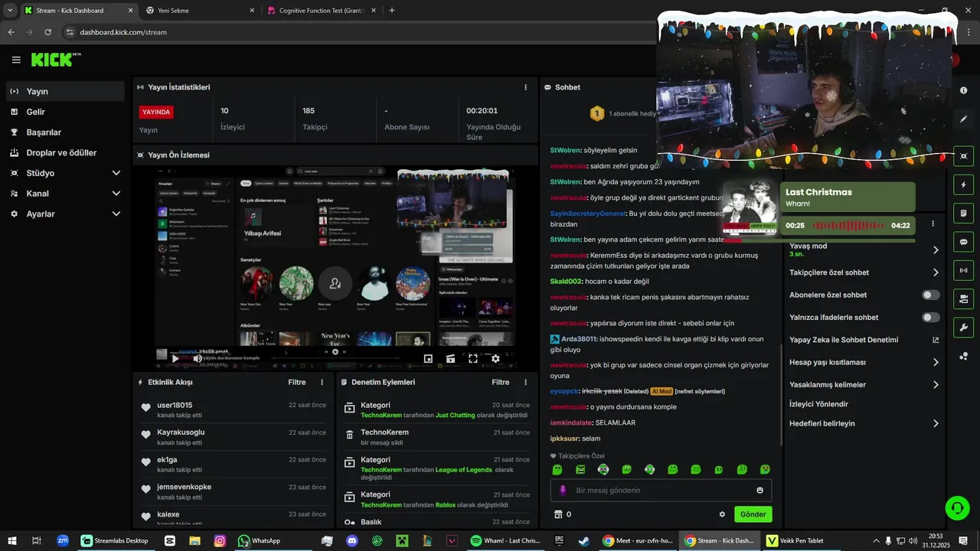Click the camera icon in right toolbar
The height and width of the screenshot is (551, 980).
tap(963, 298)
